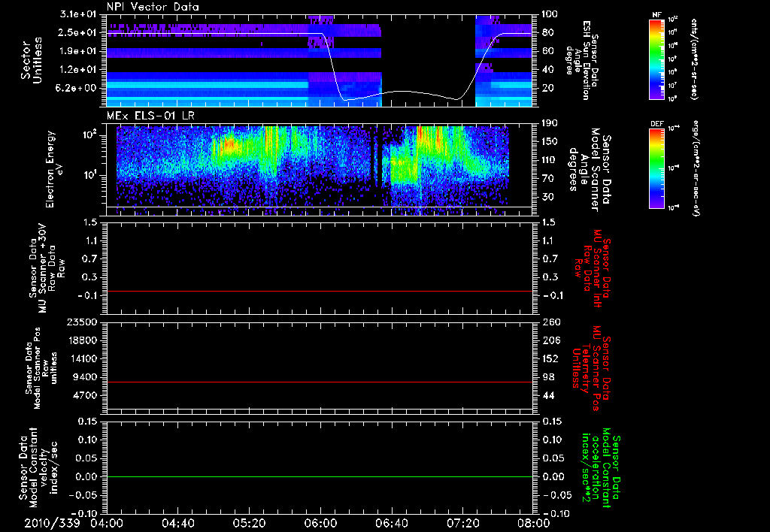Image resolution: width=770 pixels, height=532 pixels.
Task: Click the green constant velocity zero line
Action: coord(320,477)
